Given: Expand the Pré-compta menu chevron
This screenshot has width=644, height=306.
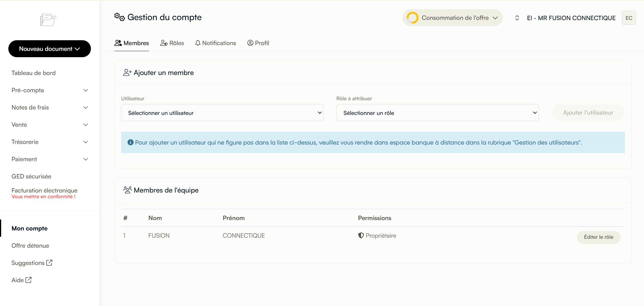Looking at the screenshot, I should click(x=85, y=90).
